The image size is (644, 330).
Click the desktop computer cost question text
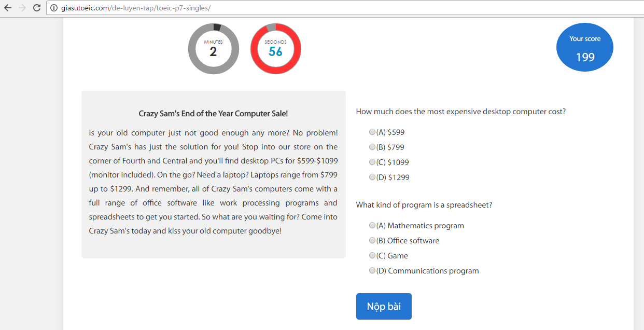point(460,112)
